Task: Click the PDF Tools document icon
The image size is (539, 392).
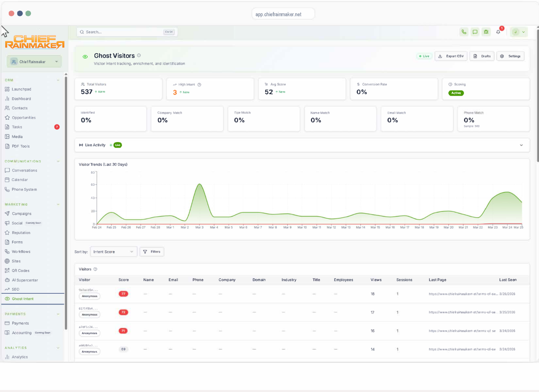Action: [x=7, y=146]
